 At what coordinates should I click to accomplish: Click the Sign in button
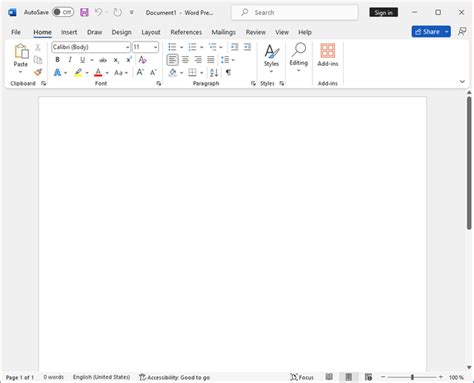point(383,13)
